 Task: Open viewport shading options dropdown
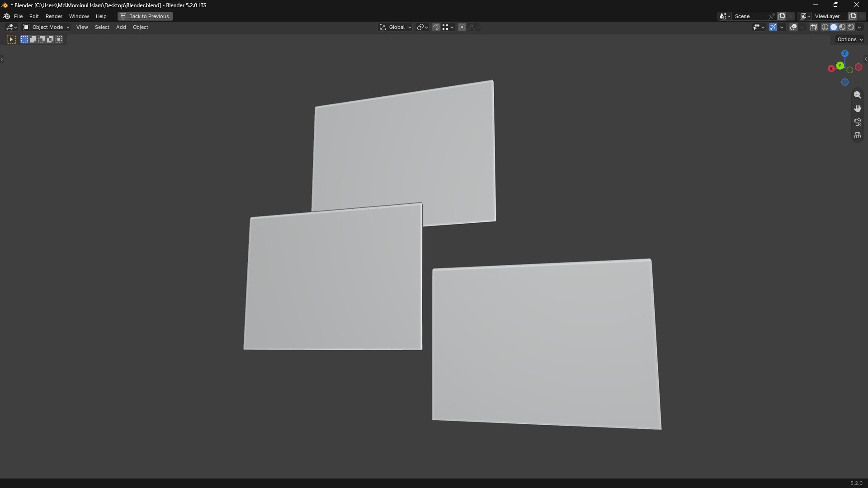click(860, 28)
